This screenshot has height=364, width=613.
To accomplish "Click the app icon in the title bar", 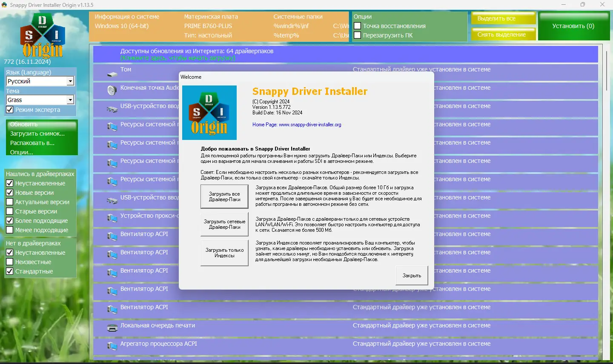I will [x=5, y=5].
